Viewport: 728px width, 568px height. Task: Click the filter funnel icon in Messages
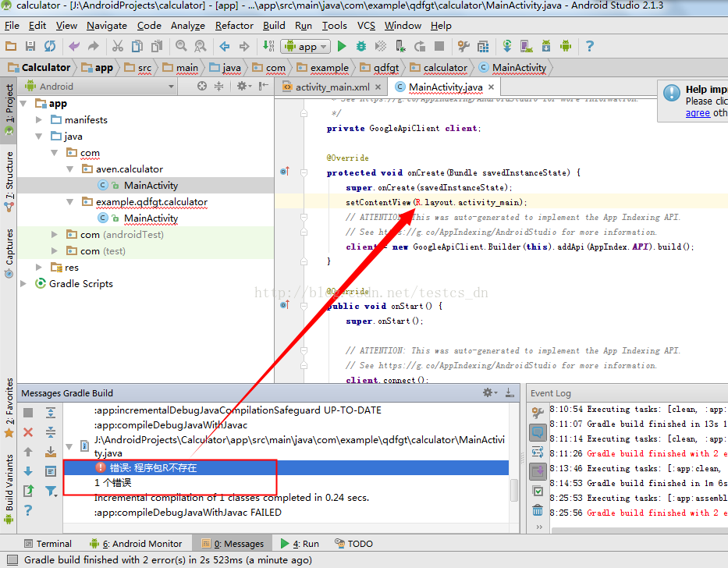pos(51,491)
